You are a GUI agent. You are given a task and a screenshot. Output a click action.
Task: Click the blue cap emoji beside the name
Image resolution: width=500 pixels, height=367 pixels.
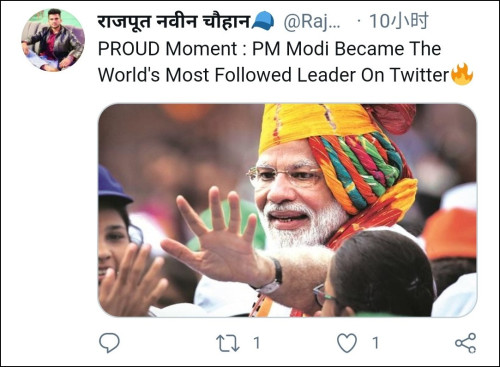[263, 21]
